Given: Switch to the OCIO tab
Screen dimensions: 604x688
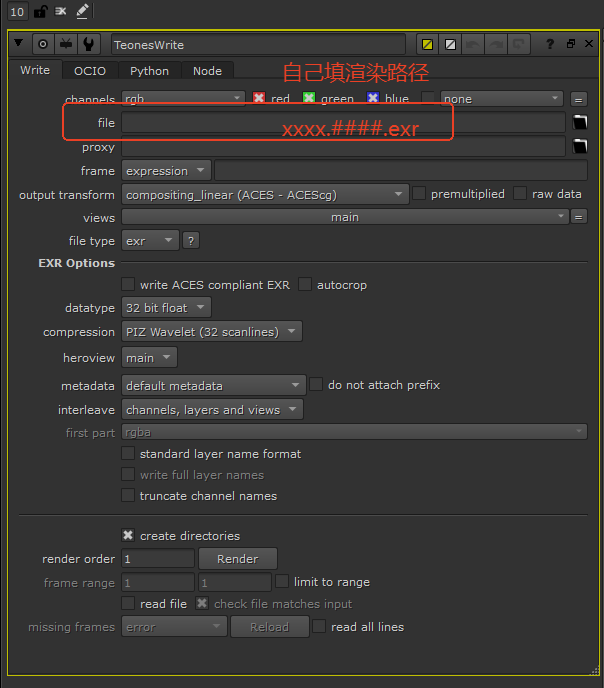Looking at the screenshot, I should (x=90, y=71).
